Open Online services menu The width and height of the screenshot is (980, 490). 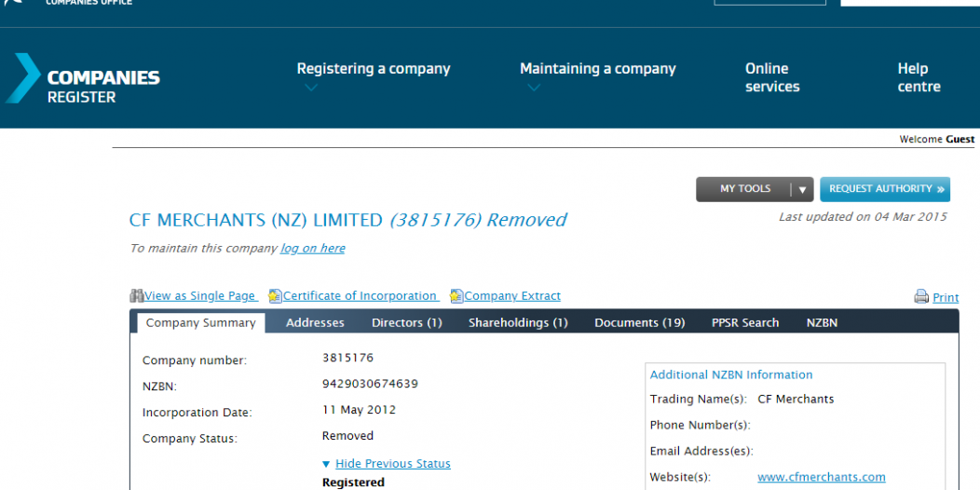pos(771,77)
